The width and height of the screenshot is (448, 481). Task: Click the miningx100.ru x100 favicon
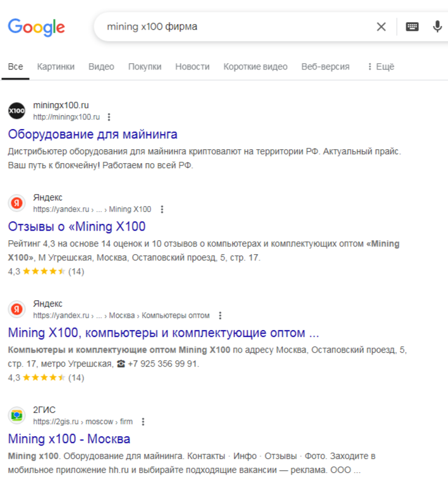tap(16, 111)
